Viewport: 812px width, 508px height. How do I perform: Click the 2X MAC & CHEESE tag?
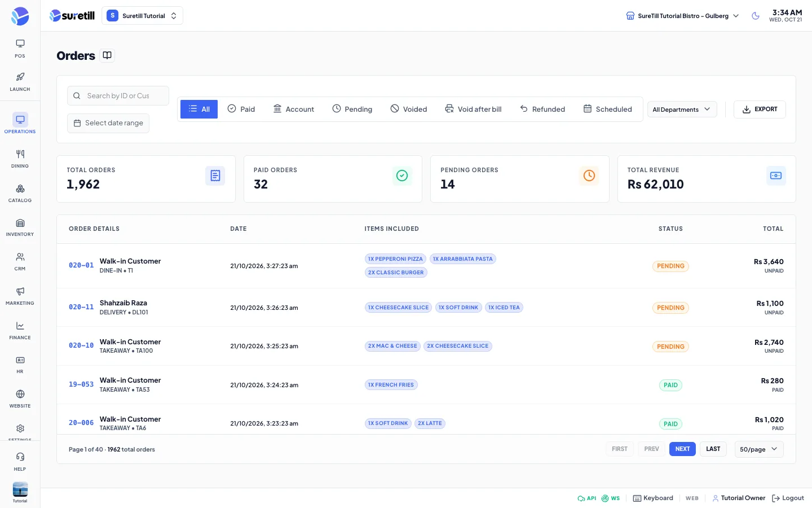pyautogui.click(x=392, y=346)
